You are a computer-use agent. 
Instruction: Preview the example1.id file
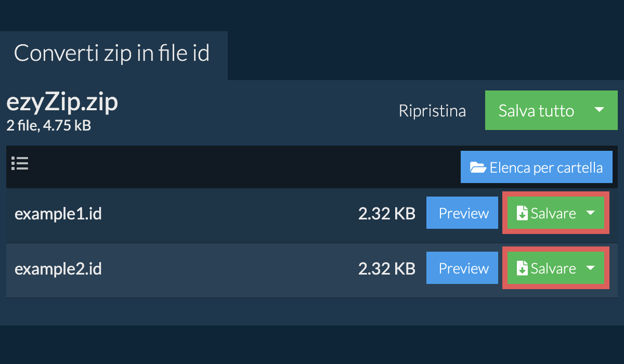[x=463, y=213]
